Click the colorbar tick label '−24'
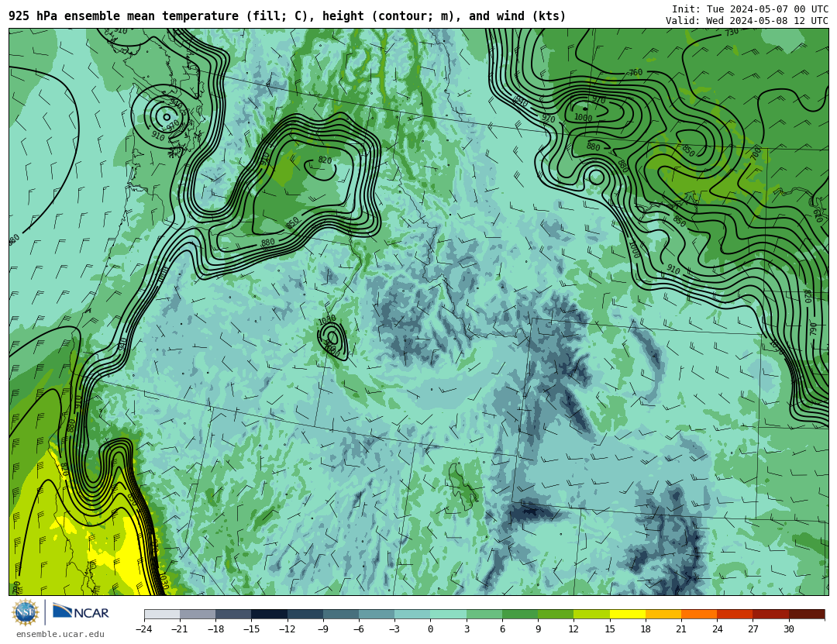This screenshot has width=837, height=644. 143,629
